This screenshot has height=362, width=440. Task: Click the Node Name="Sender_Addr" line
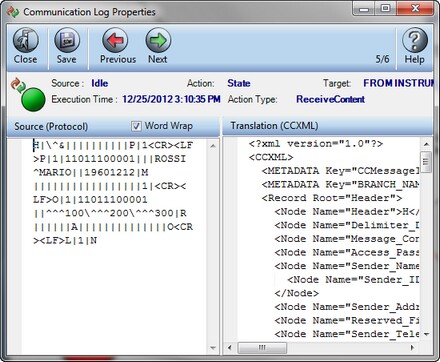[x=347, y=307]
